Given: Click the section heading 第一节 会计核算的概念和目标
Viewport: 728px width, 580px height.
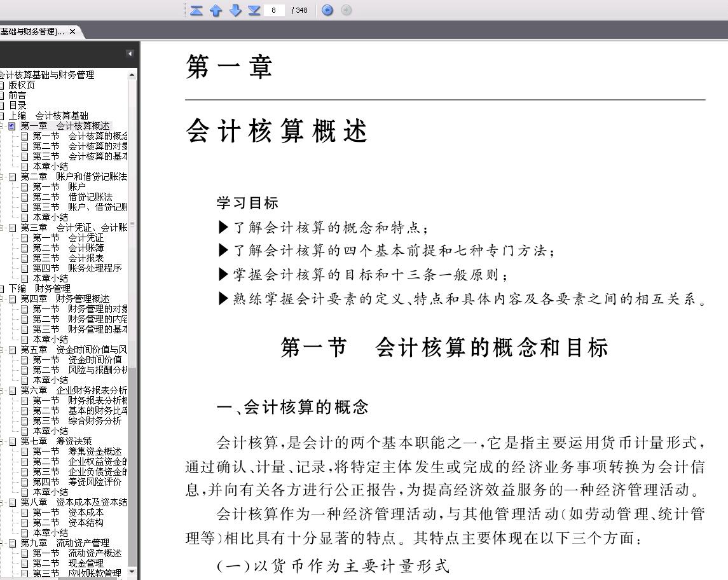Looking at the screenshot, I should click(x=444, y=348).
